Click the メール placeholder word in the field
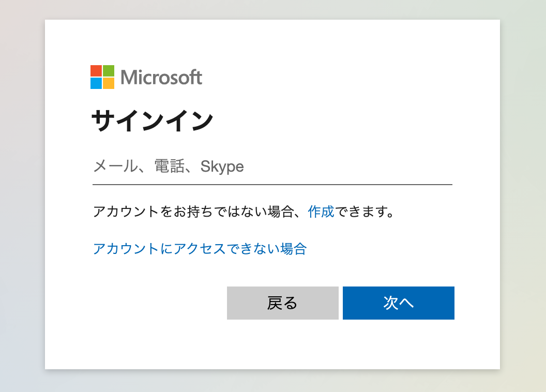Image resolution: width=546 pixels, height=392 pixels. click(116, 167)
